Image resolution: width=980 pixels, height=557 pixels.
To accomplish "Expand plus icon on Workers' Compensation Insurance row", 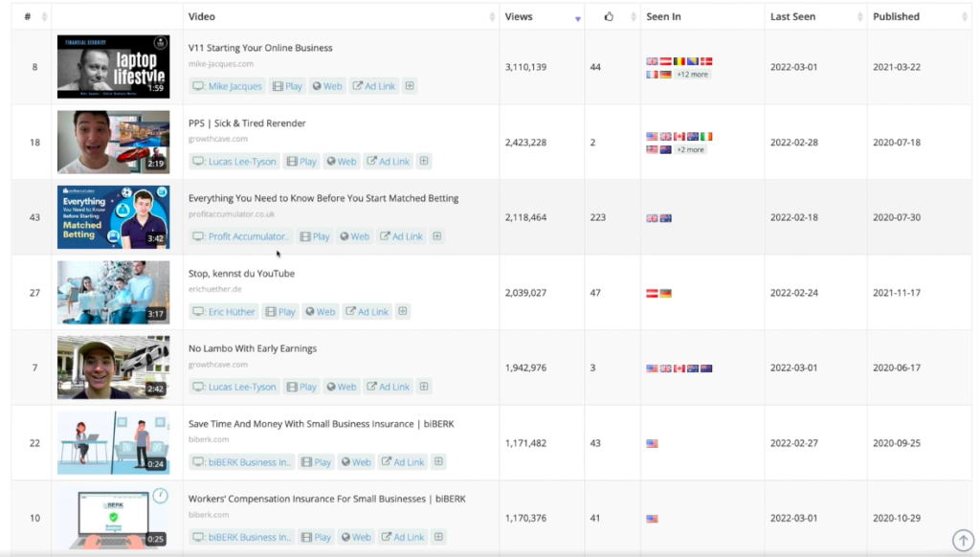I will click(438, 537).
